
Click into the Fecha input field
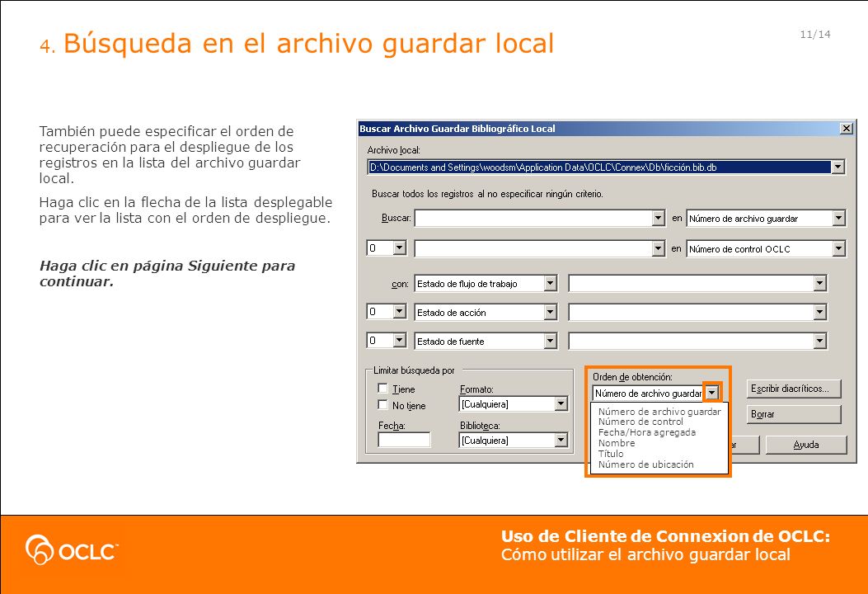pos(404,440)
